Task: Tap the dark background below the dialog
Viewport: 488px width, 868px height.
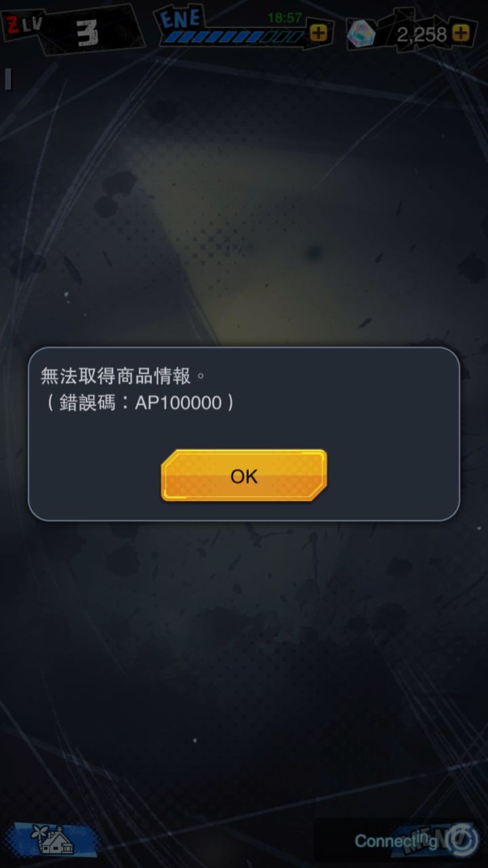Action: coord(244,665)
